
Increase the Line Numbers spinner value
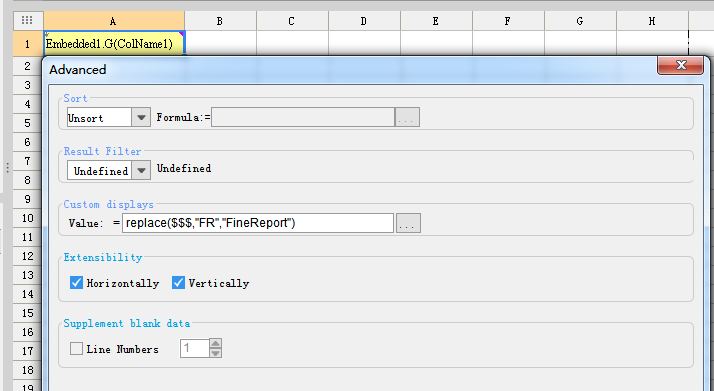point(216,343)
